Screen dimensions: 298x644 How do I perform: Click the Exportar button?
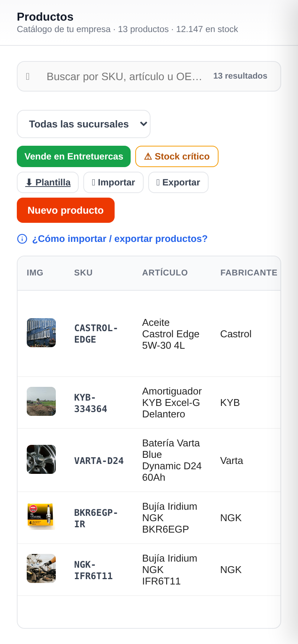click(178, 182)
